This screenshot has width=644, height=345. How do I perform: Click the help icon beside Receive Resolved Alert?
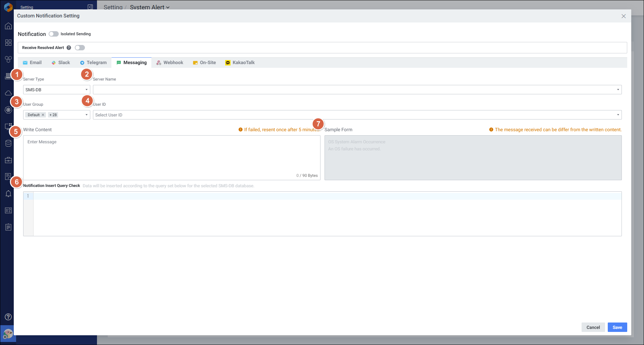click(69, 48)
